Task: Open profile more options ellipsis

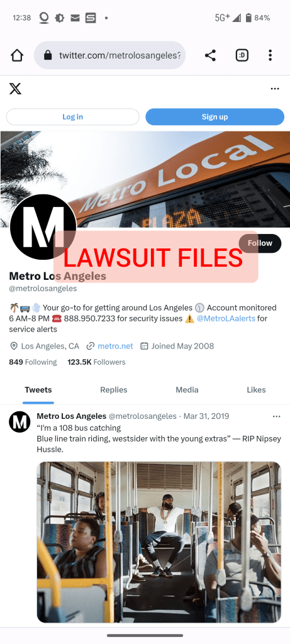Action: point(275,89)
